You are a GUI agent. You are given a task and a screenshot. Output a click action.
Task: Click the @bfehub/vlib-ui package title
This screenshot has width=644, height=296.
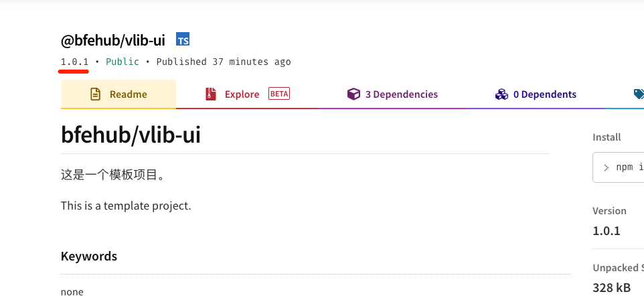(113, 40)
